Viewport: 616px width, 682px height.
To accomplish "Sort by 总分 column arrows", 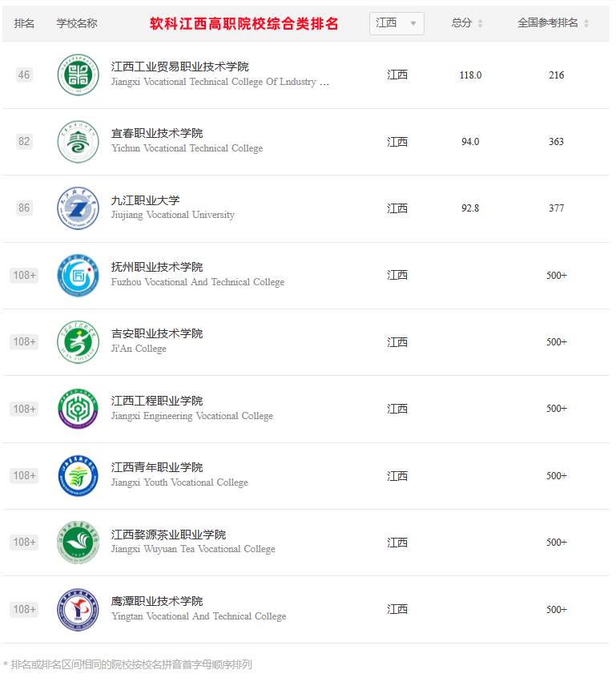I will (480, 23).
